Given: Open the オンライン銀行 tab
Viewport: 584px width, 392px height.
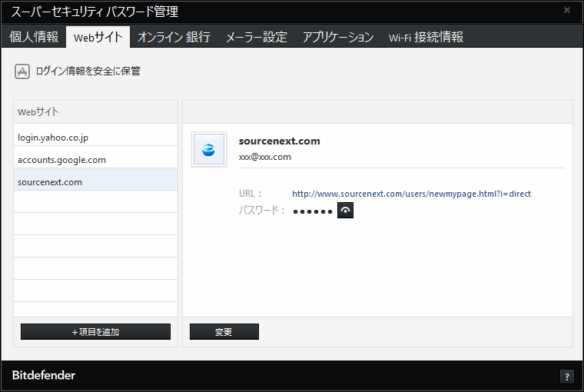Looking at the screenshot, I should (174, 37).
